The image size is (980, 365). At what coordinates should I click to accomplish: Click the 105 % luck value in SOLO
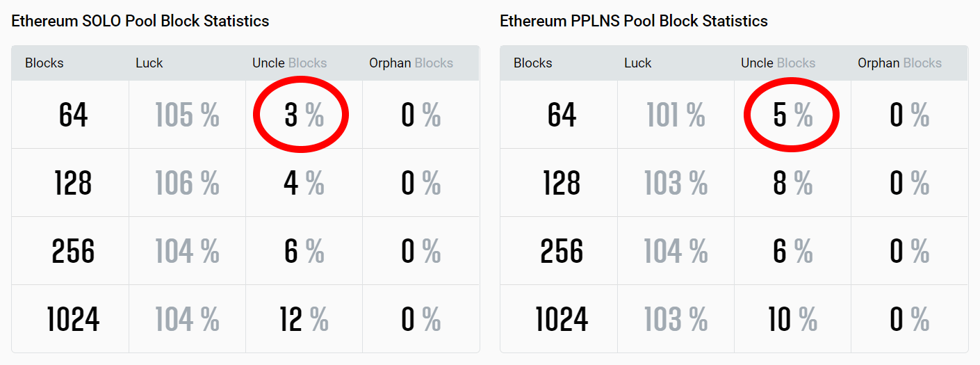[x=187, y=115]
